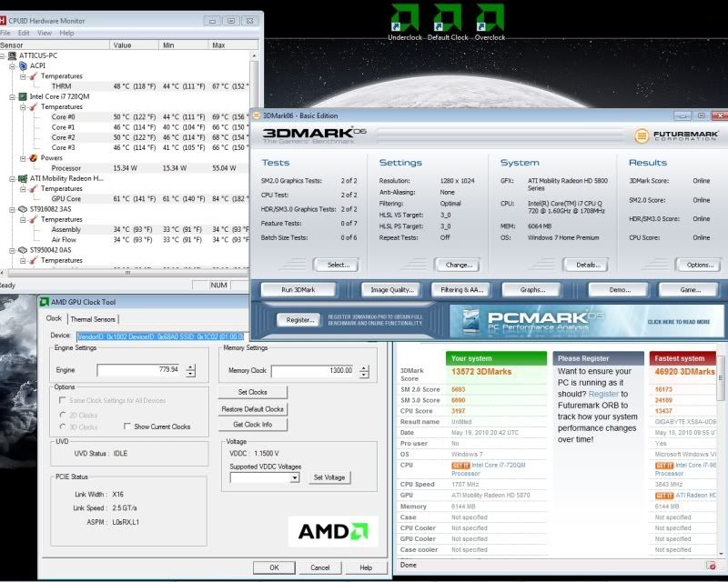728x582 pixels.
Task: Click the ST950042 0AS hard drive icon
Action: pyautogui.click(x=23, y=250)
